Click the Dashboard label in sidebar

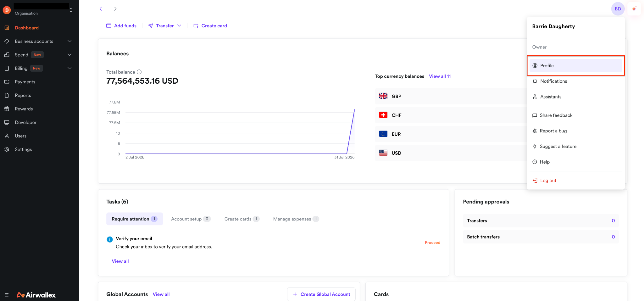pos(27,28)
